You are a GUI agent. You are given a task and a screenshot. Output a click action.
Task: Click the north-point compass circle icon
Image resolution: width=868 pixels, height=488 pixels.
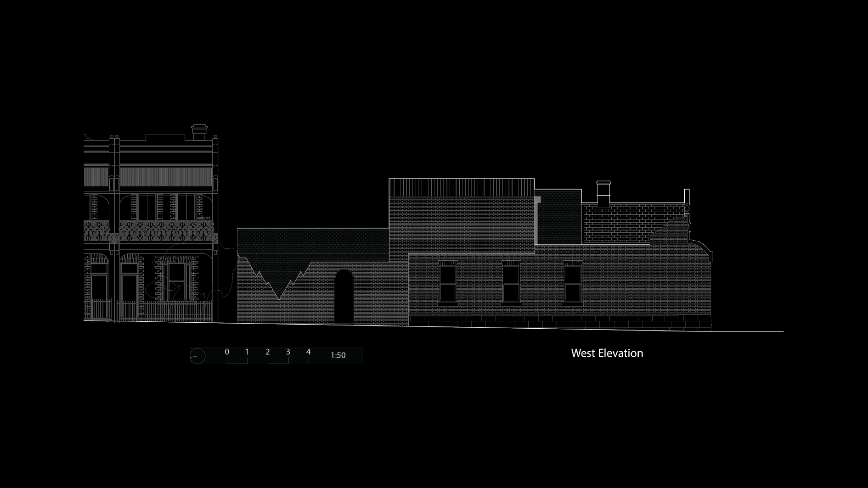197,356
